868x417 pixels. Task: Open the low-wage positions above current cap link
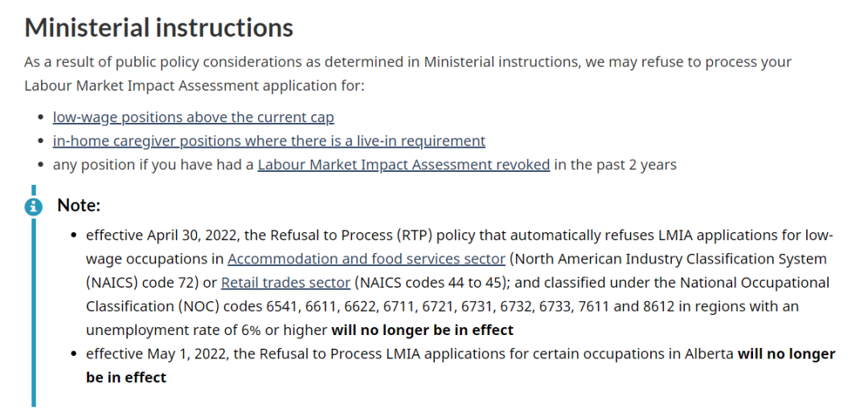193,118
